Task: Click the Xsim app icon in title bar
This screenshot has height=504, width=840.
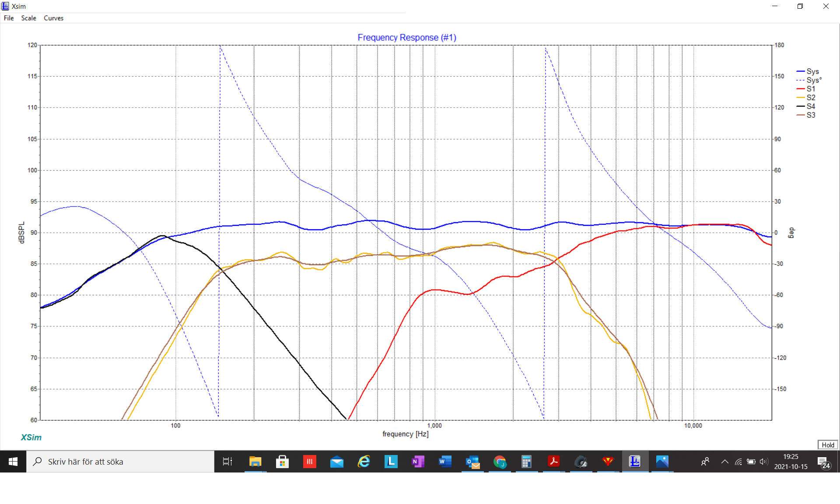Action: [x=5, y=6]
